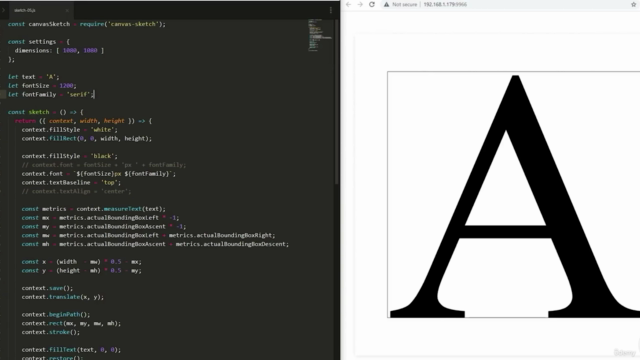Image resolution: width=640 pixels, height=360 pixels.
Task: Click the line "let fontSize = 1200;"
Action: [42, 86]
